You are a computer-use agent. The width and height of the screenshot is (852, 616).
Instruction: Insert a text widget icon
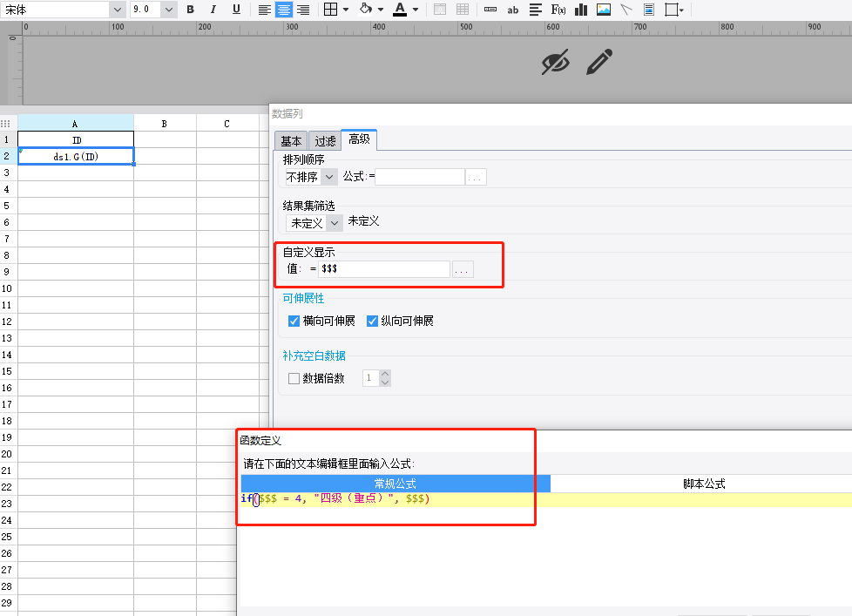(490, 10)
